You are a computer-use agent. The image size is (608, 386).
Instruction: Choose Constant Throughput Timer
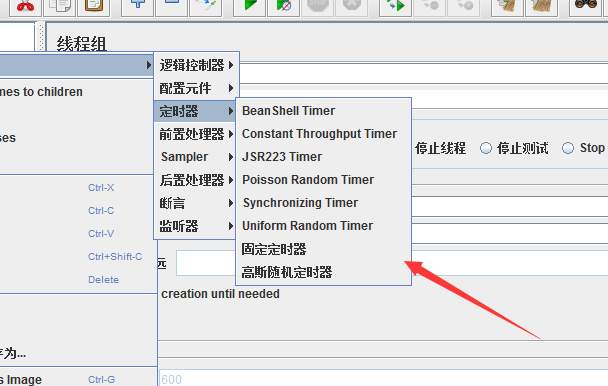click(x=323, y=134)
